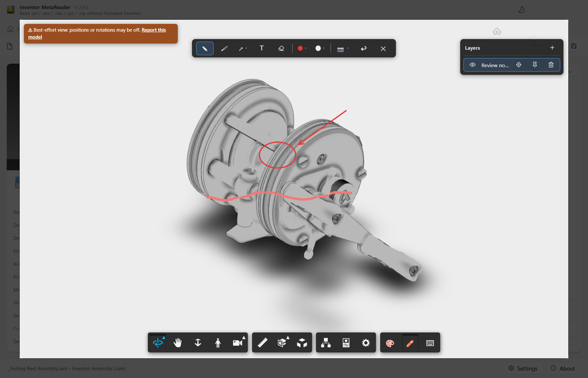This screenshot has width=588, height=378.
Task: Activate the Zoom dolly tool
Action: point(198,342)
